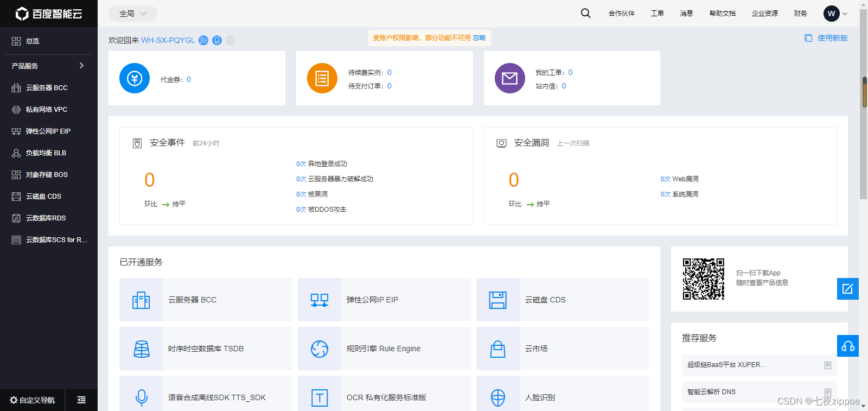Screen dimensions: 868x411
Task: Open recommended 超级链BaaS平台 XUPER service
Action: [x=759, y=365]
